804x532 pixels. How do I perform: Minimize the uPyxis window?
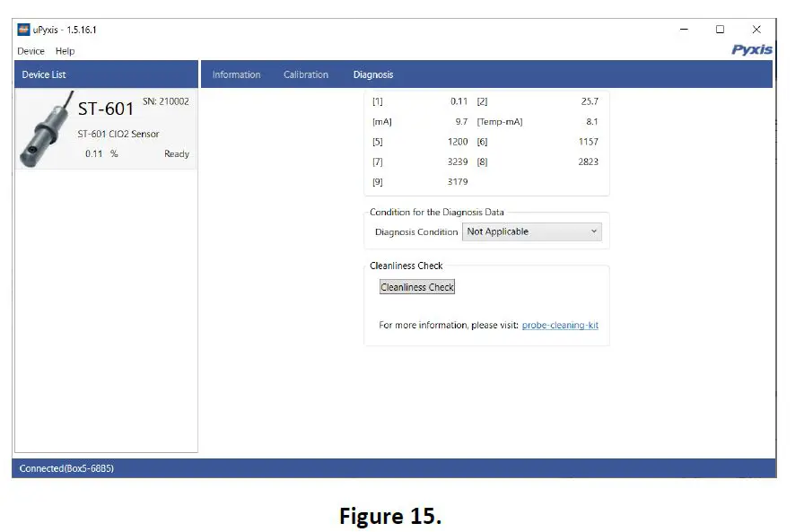684,30
